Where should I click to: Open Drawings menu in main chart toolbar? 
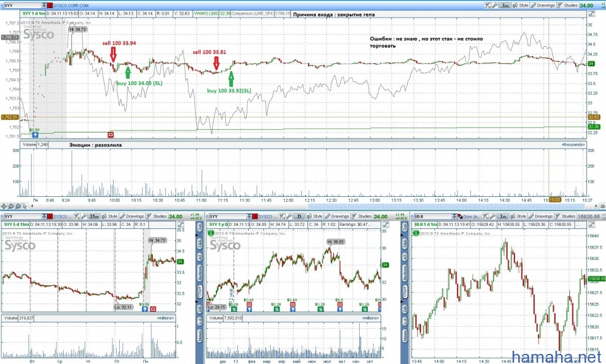[543, 6]
